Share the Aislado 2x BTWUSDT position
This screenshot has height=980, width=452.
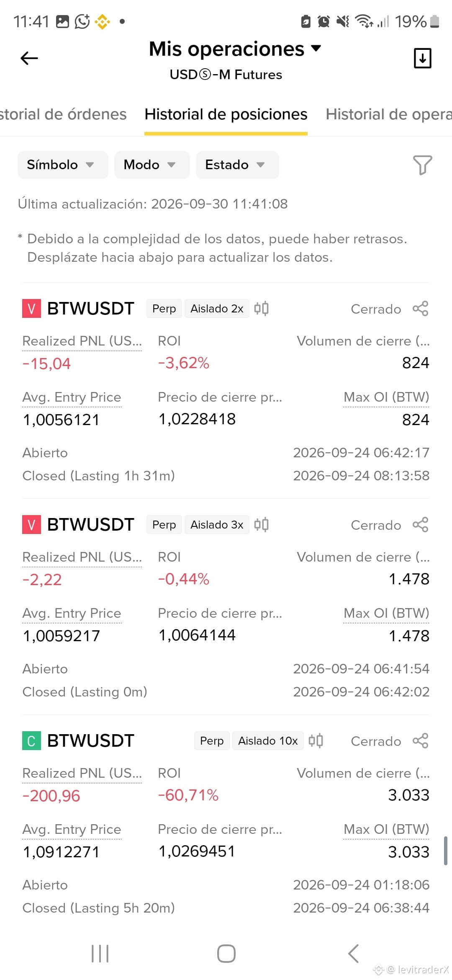click(x=420, y=309)
